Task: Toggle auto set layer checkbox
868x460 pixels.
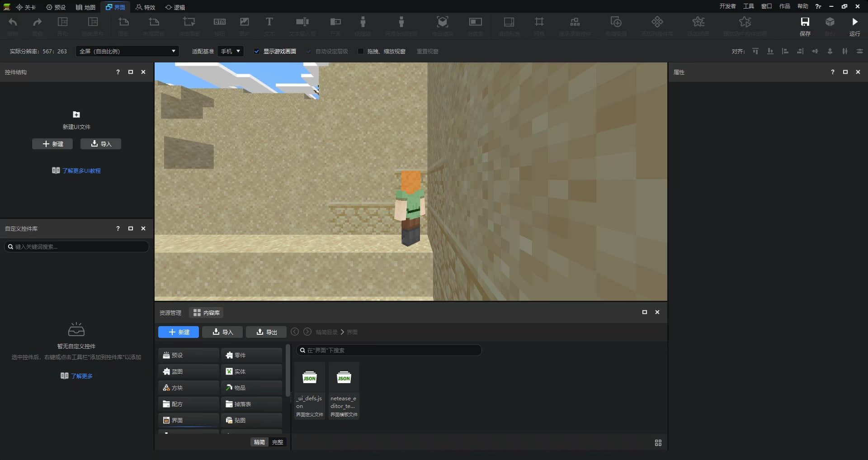Action: (309, 51)
